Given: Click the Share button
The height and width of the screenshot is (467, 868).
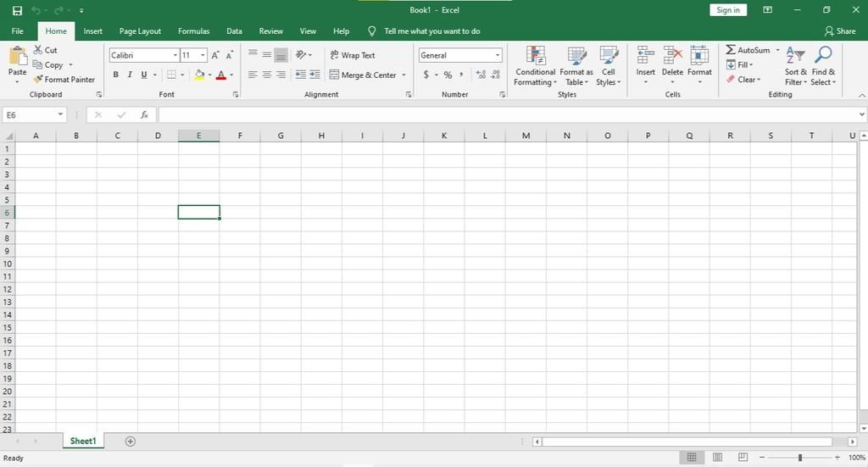Looking at the screenshot, I should (840, 31).
